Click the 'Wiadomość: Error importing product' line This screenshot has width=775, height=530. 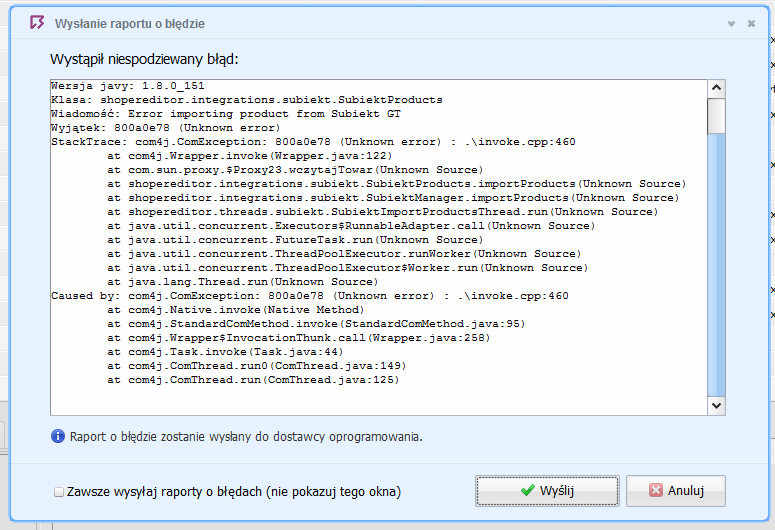point(225,114)
